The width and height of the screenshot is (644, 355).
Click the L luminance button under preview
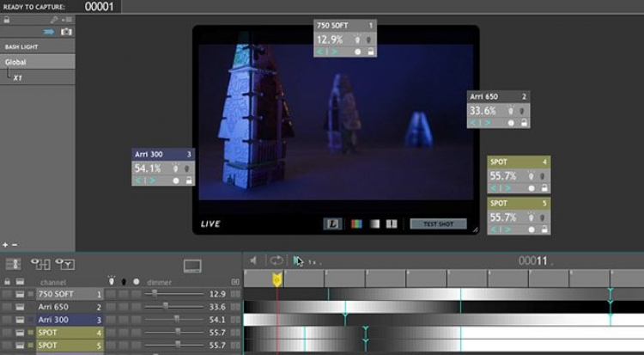pyautogui.click(x=332, y=223)
